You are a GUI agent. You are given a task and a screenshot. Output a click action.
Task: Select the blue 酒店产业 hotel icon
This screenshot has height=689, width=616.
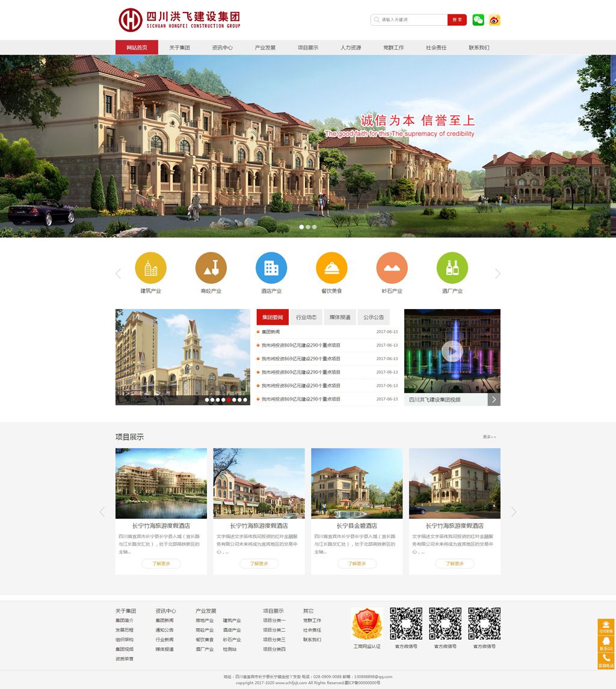(271, 268)
